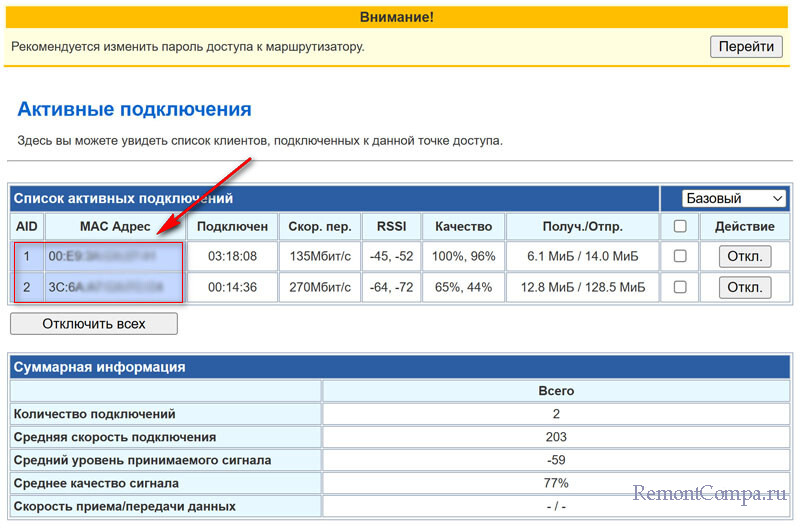Viewport: 800px width, 529px height.
Task: Select the Качество column header
Action: 464,227
